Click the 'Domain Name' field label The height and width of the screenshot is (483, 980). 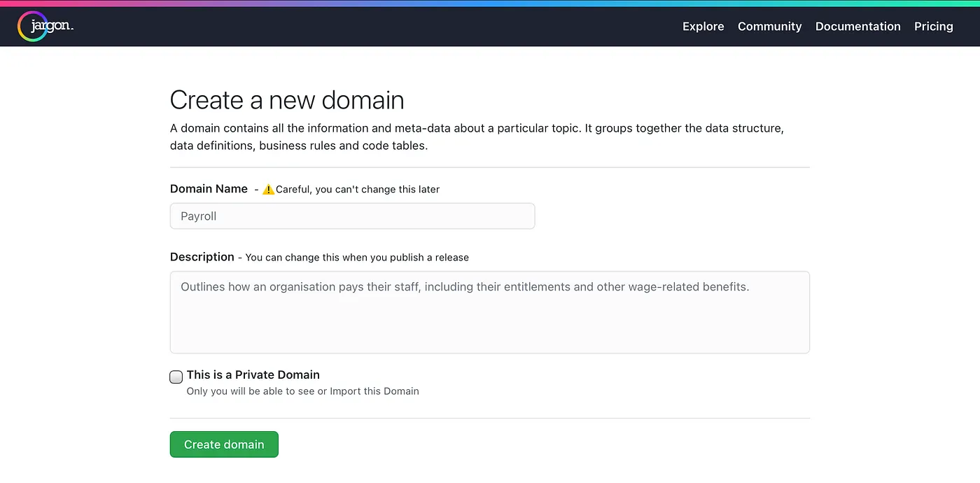(209, 189)
